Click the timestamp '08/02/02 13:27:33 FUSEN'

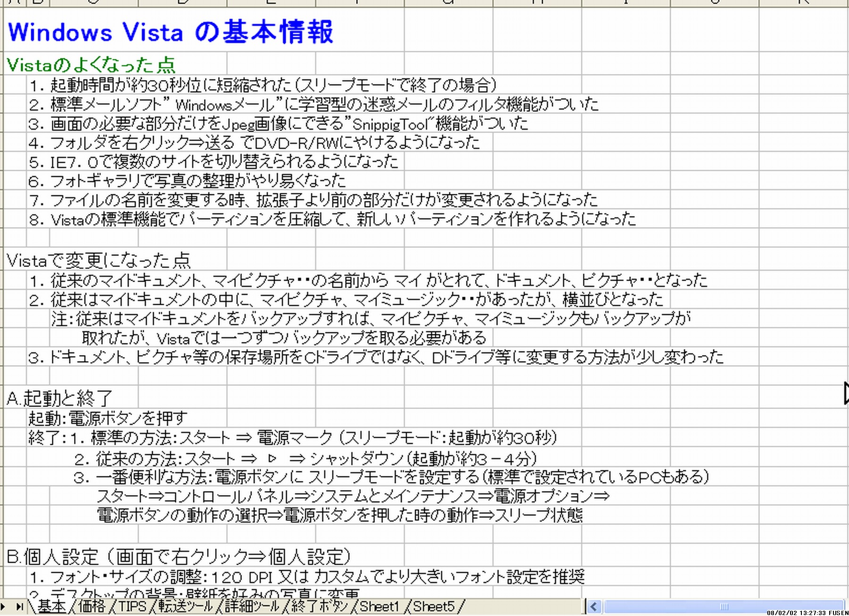807,613
